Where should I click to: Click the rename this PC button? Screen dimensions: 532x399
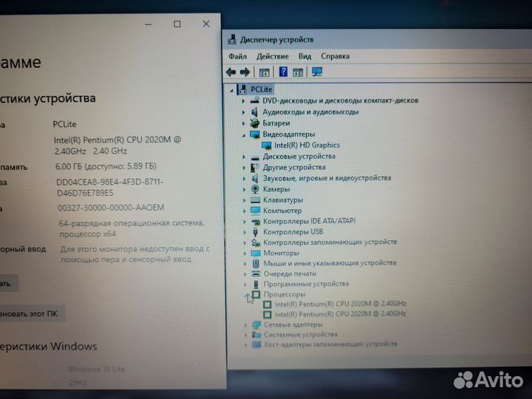[x=33, y=314]
